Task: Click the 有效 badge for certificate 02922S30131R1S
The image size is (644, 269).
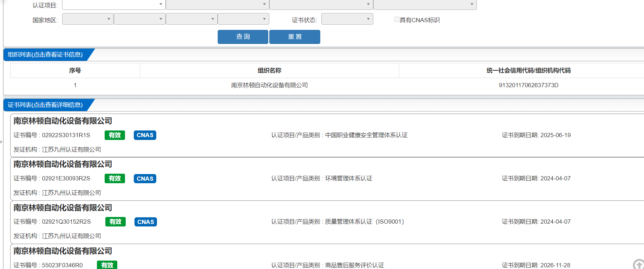Action: (x=115, y=135)
